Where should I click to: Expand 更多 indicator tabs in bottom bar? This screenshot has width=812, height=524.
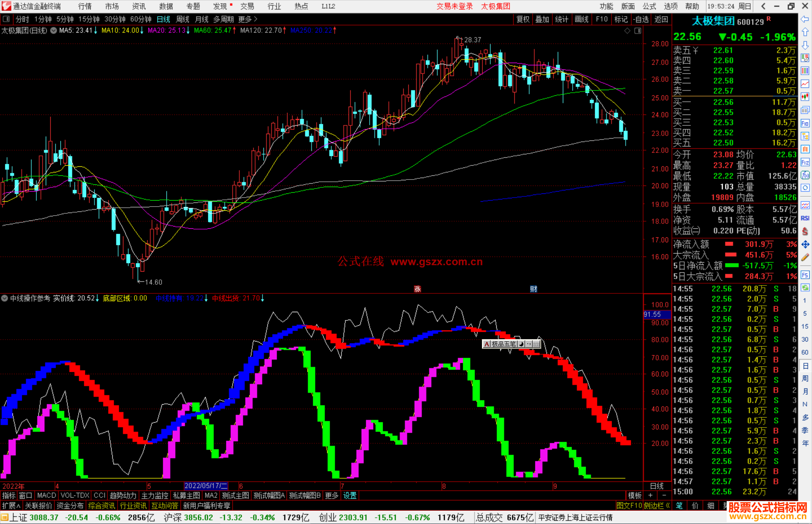pyautogui.click(x=332, y=495)
